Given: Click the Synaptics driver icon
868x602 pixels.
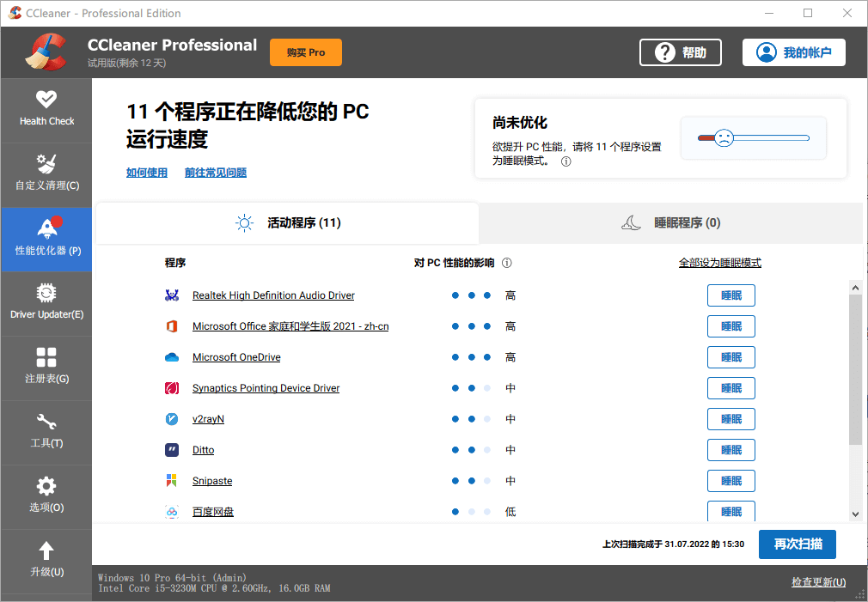Looking at the screenshot, I should (x=172, y=388).
